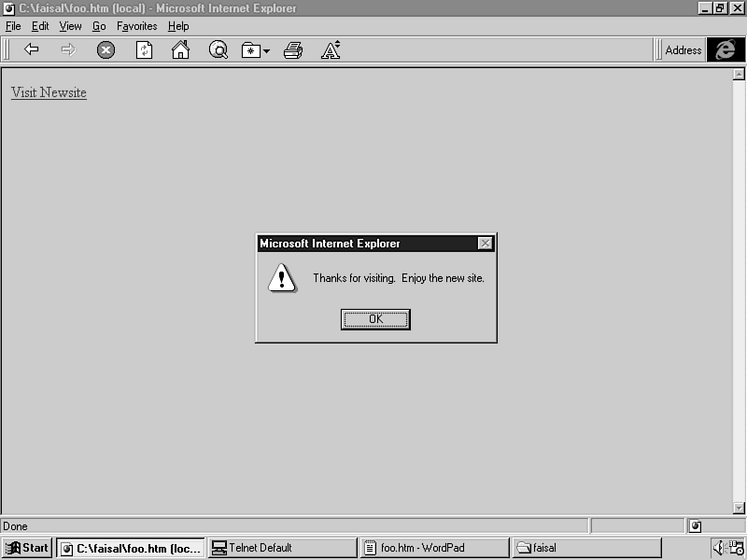Open the Search the web icon
The image size is (747, 560).
click(x=218, y=49)
